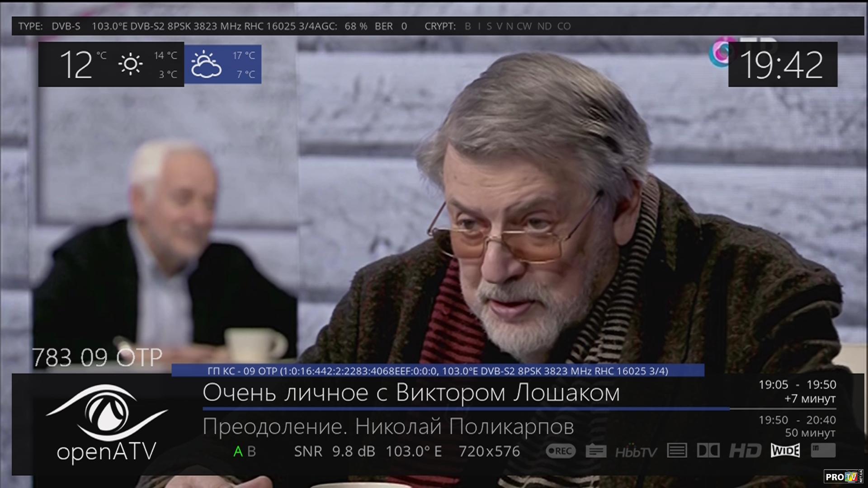
Task: Click the subtitles indicator icon
Action: [596, 451]
